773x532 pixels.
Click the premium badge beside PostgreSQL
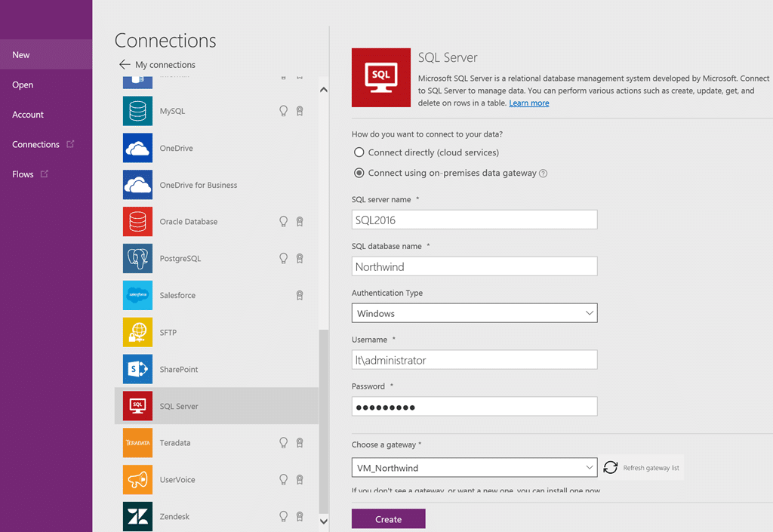tap(299, 259)
